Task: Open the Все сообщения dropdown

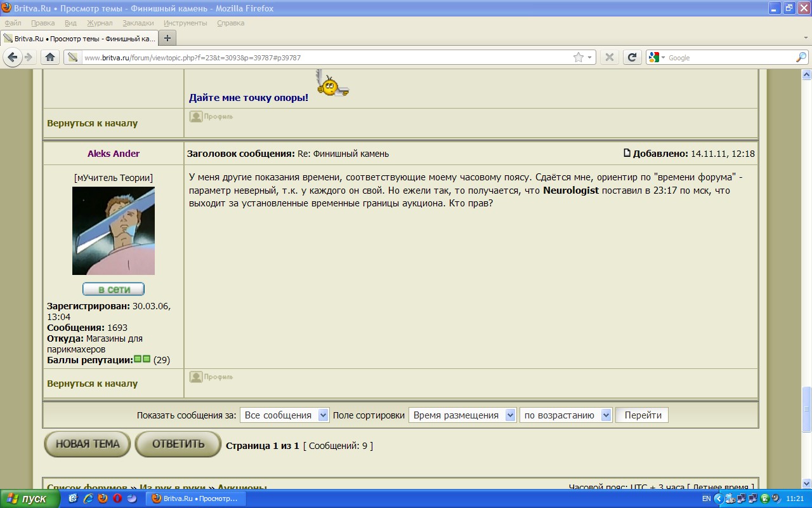Action: 284,415
